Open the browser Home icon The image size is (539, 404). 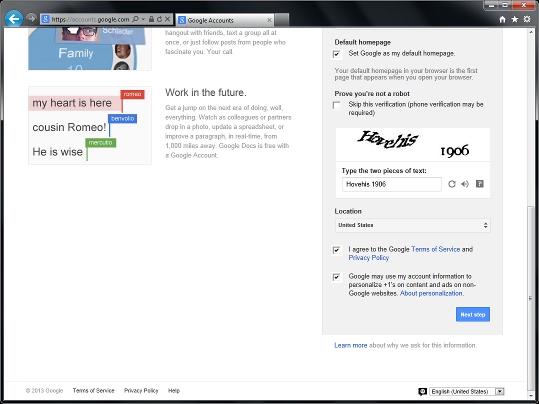pyautogui.click(x=502, y=20)
